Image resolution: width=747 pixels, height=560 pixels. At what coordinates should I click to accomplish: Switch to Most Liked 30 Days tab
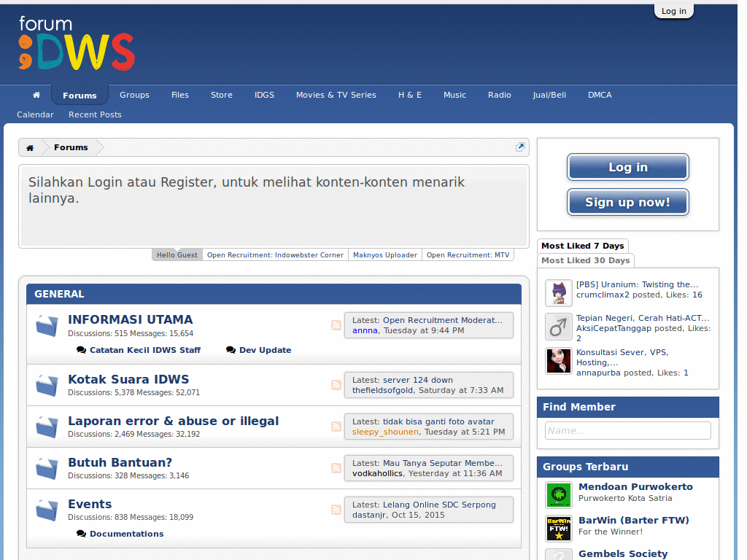586,260
